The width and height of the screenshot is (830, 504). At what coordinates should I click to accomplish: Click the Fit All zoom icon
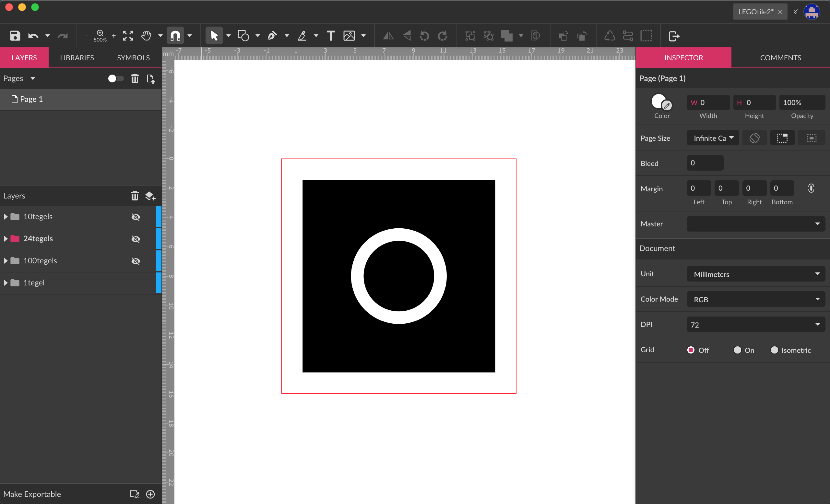pos(128,36)
